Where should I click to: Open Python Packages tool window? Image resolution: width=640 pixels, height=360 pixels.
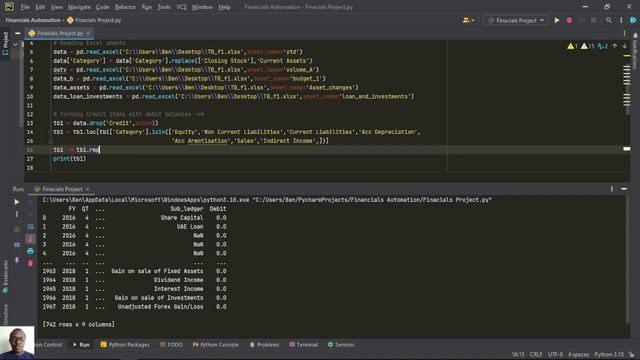click(x=125, y=345)
